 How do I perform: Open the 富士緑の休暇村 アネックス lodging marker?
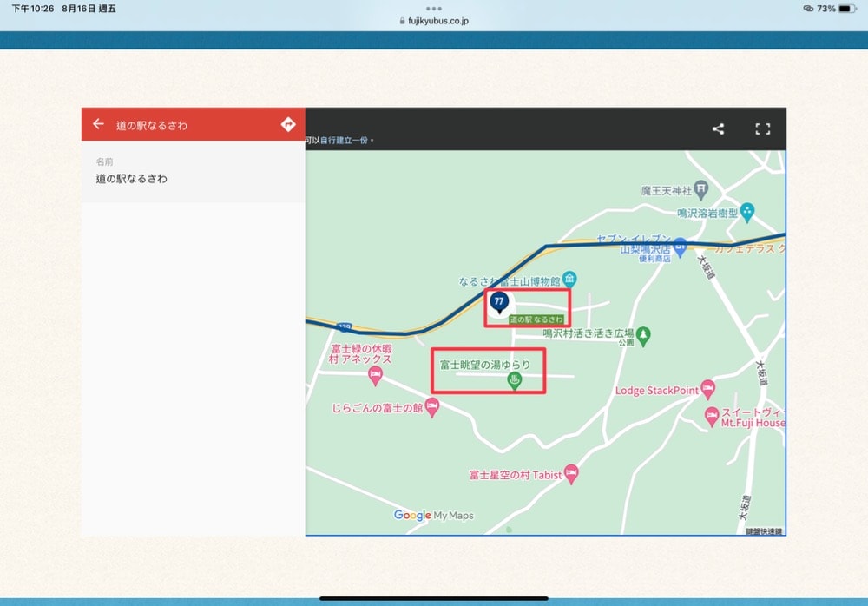375,376
